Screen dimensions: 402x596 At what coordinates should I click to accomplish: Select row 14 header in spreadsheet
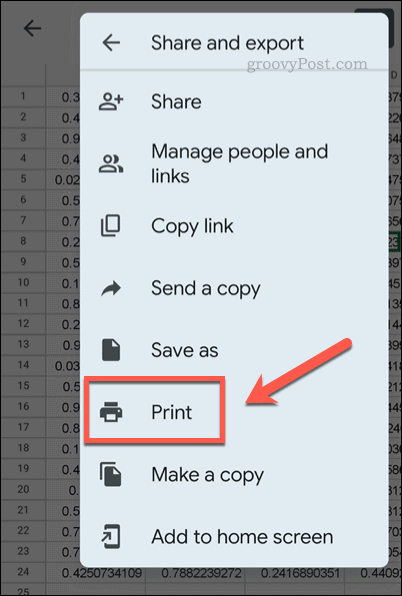coord(23,365)
